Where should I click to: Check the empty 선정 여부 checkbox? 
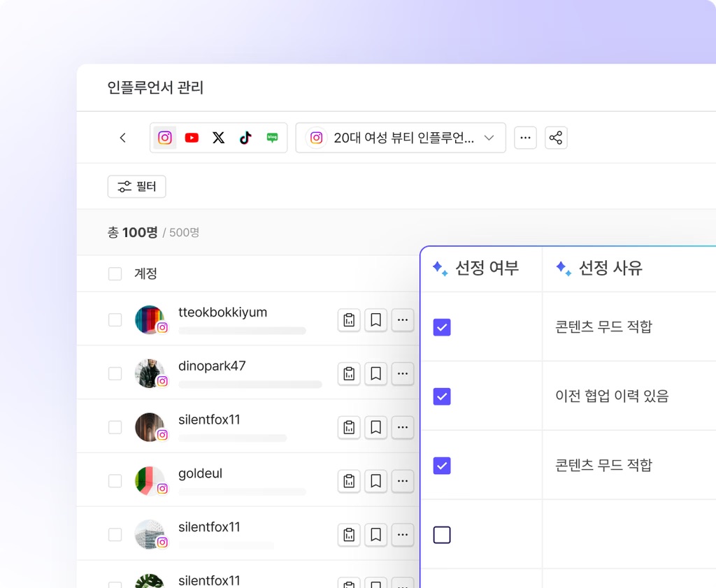[442, 535]
